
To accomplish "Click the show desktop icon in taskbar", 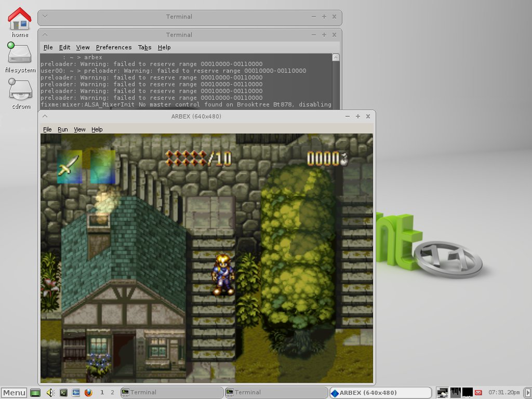I will 35,393.
